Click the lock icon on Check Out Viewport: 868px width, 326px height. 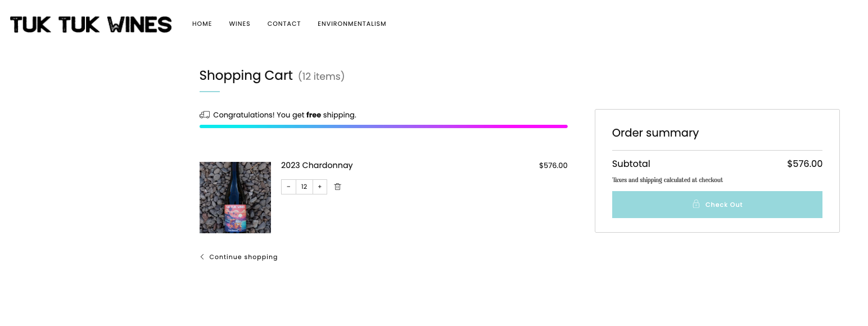(696, 204)
